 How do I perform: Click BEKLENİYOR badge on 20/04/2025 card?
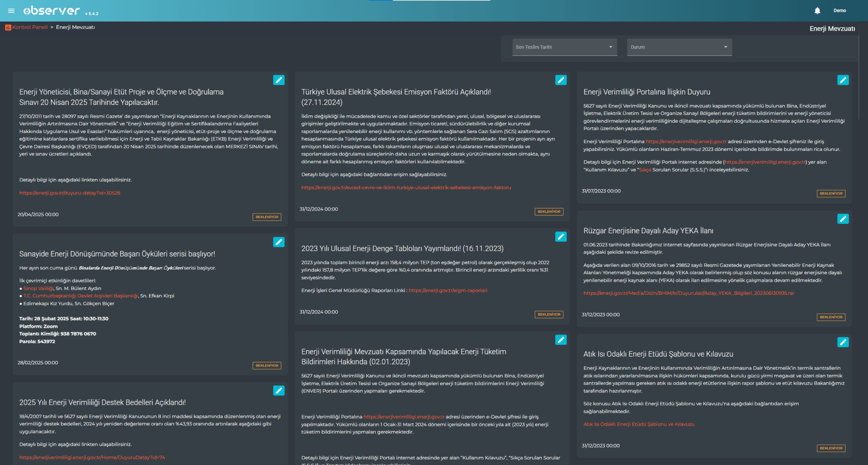[267, 217]
